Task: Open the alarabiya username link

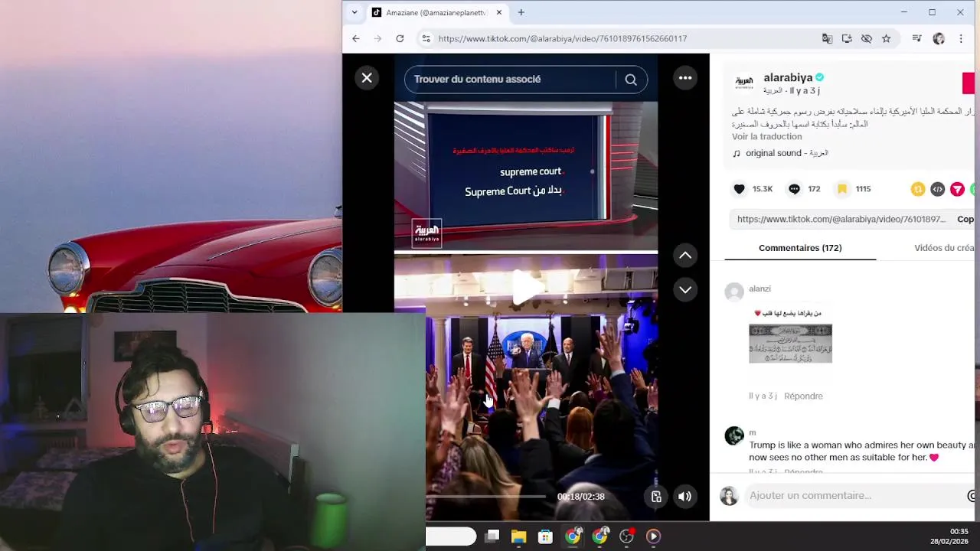Action: (788, 77)
